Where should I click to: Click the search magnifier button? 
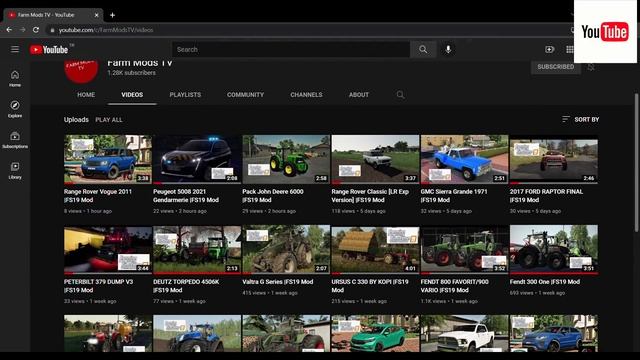pyautogui.click(x=423, y=49)
